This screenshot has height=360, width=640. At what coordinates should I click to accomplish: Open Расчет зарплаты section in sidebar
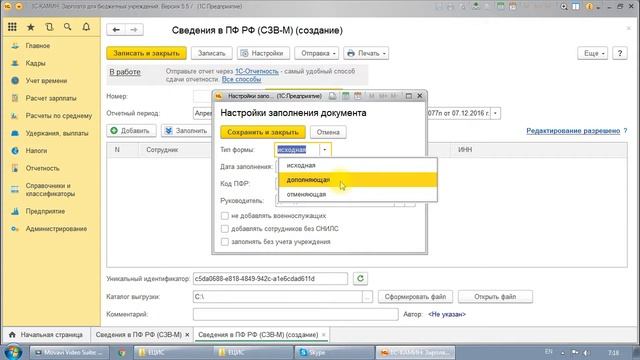click(51, 98)
